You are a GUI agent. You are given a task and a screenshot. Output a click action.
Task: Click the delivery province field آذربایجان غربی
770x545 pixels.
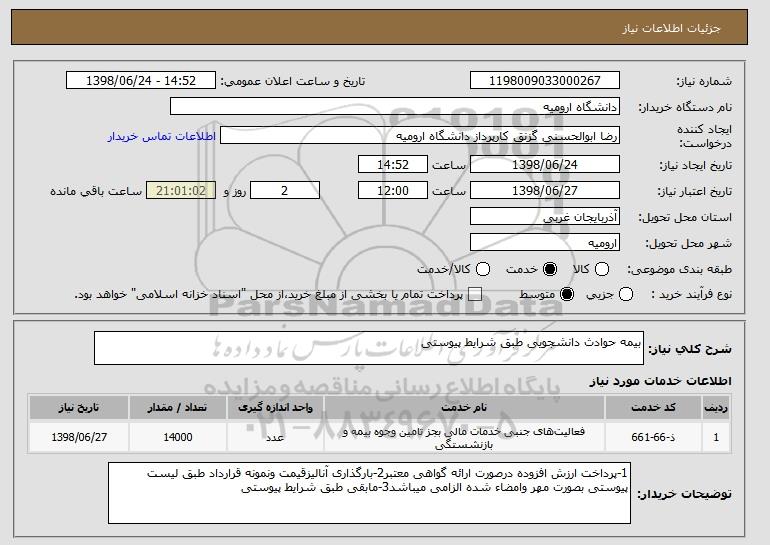545,216
